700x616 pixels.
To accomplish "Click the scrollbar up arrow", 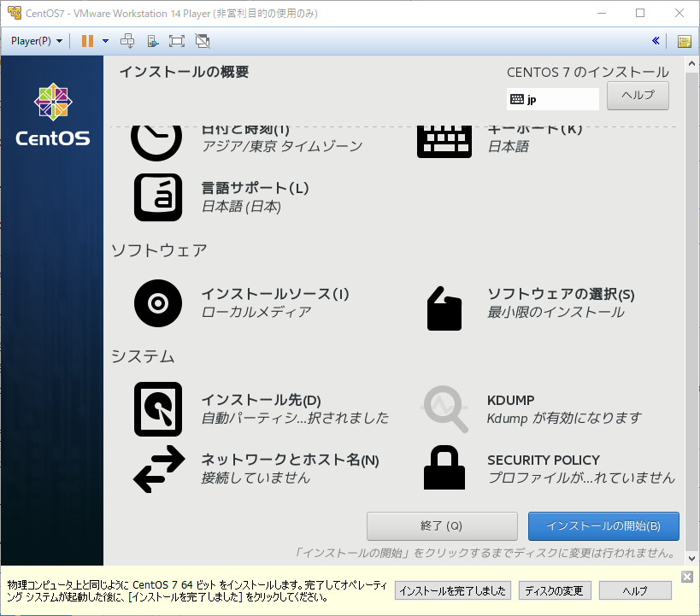I will point(691,64).
